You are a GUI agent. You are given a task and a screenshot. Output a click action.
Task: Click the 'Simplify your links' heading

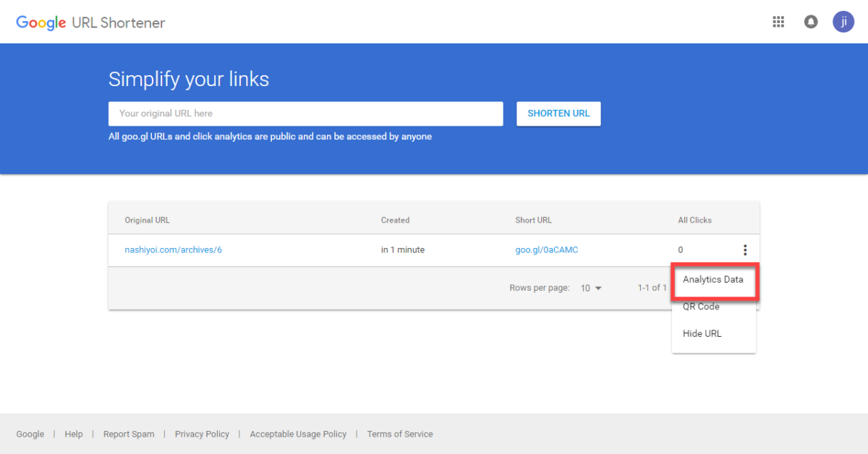coord(189,79)
